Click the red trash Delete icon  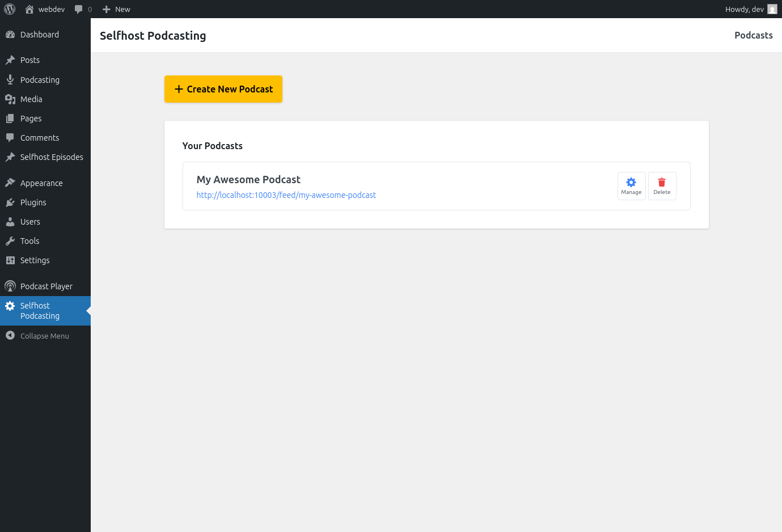pos(662,182)
